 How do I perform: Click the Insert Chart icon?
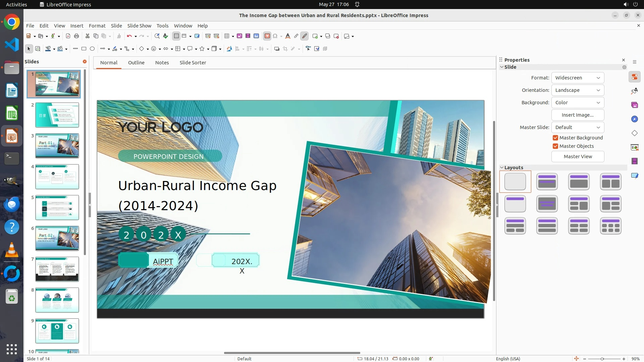click(256, 36)
